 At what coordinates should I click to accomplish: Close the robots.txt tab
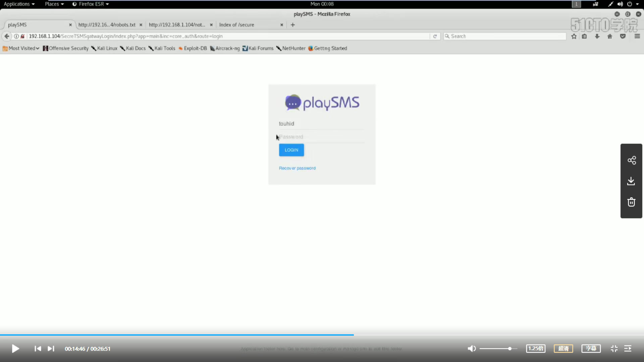(141, 25)
